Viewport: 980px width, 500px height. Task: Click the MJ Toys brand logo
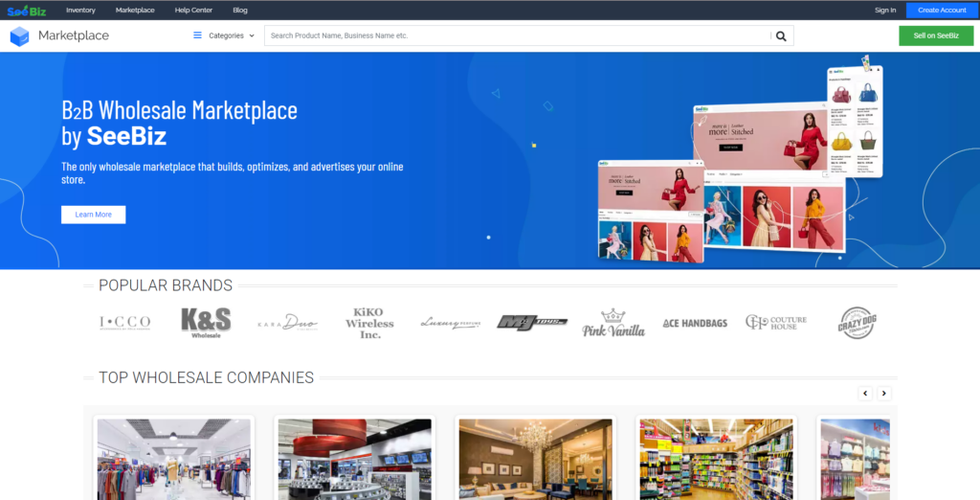click(x=532, y=323)
